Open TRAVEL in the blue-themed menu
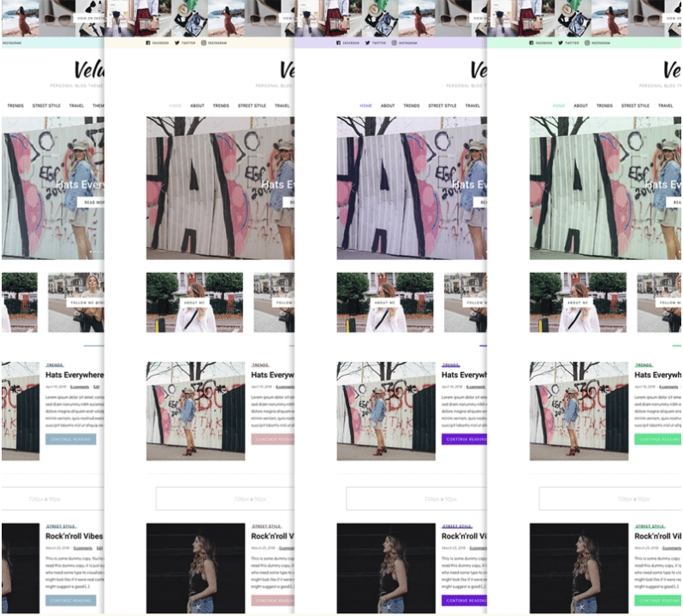The image size is (683, 616). [76, 106]
